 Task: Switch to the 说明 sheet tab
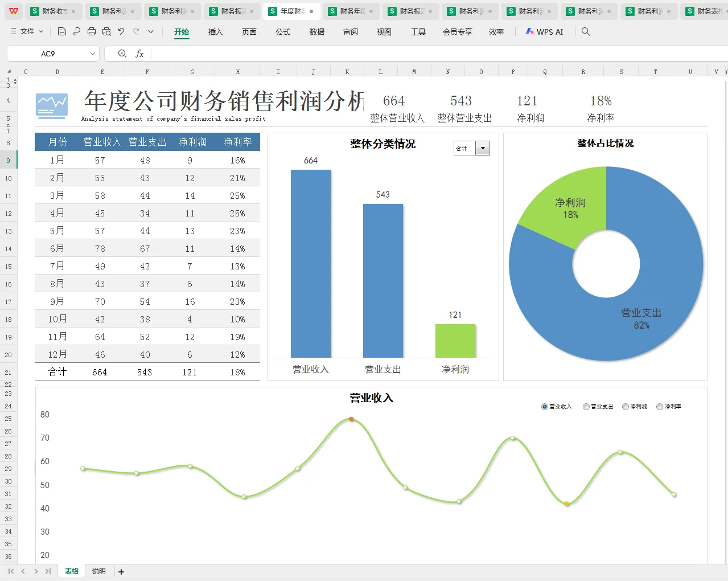click(x=98, y=571)
